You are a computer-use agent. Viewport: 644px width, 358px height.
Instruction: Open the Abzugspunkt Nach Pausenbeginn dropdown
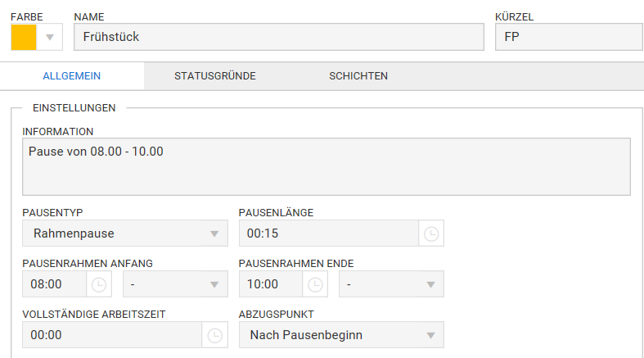(341, 335)
